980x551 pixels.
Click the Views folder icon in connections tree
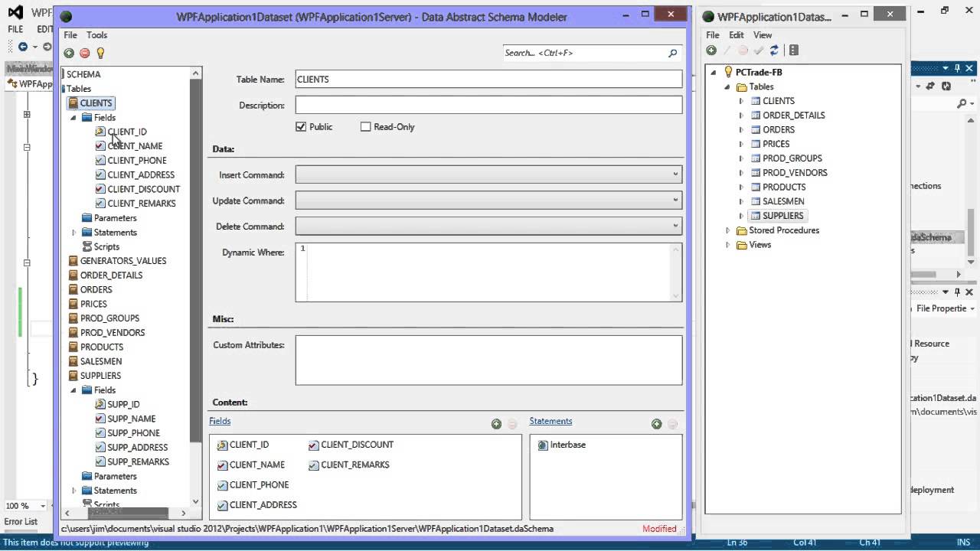point(741,245)
